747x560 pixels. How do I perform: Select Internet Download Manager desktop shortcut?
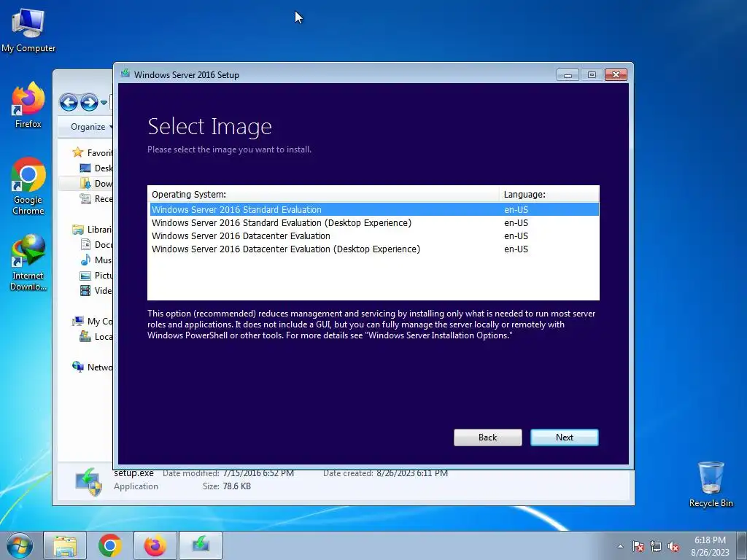[28, 262]
